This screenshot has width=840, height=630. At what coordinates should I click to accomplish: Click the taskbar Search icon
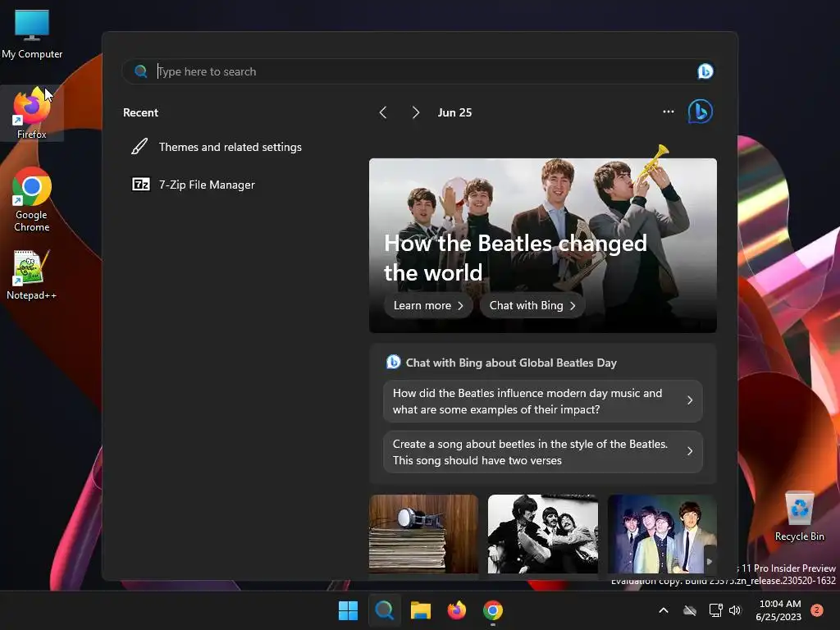(384, 610)
